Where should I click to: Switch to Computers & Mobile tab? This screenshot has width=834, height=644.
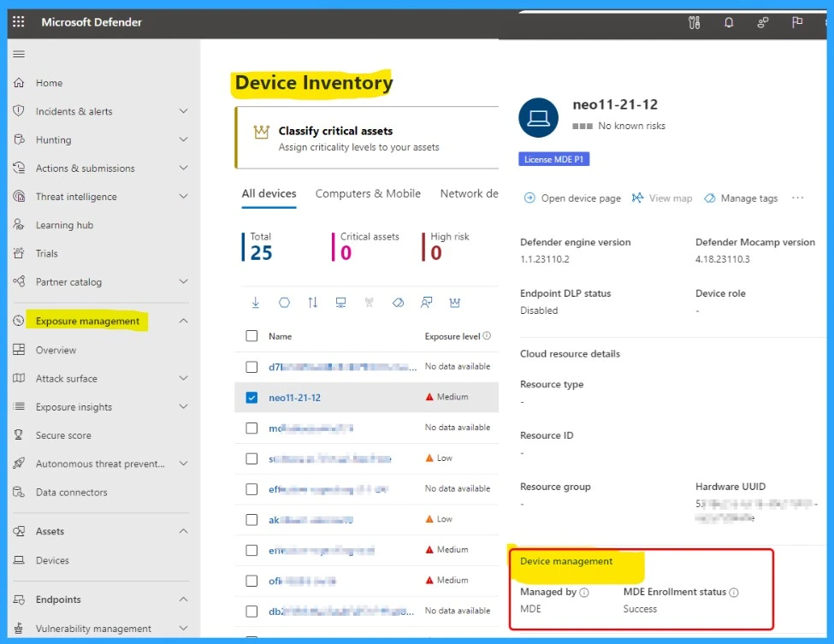368,193
